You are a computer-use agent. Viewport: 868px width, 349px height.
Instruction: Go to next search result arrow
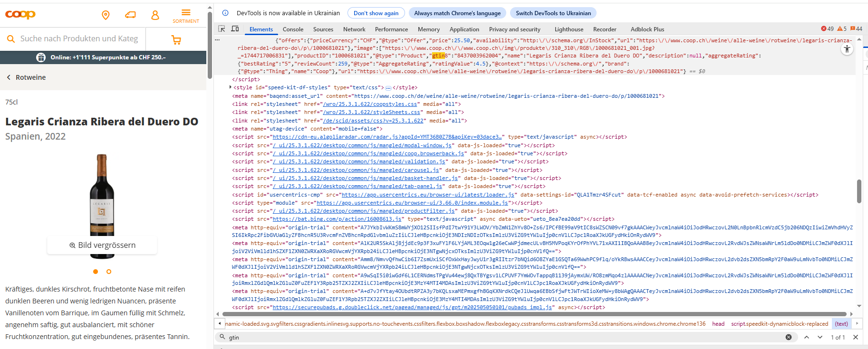click(820, 337)
